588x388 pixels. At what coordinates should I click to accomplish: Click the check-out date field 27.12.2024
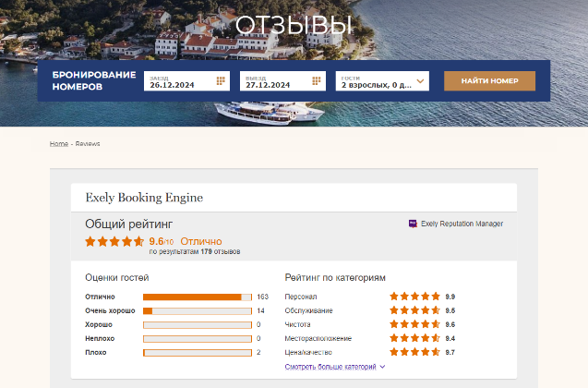click(x=282, y=81)
